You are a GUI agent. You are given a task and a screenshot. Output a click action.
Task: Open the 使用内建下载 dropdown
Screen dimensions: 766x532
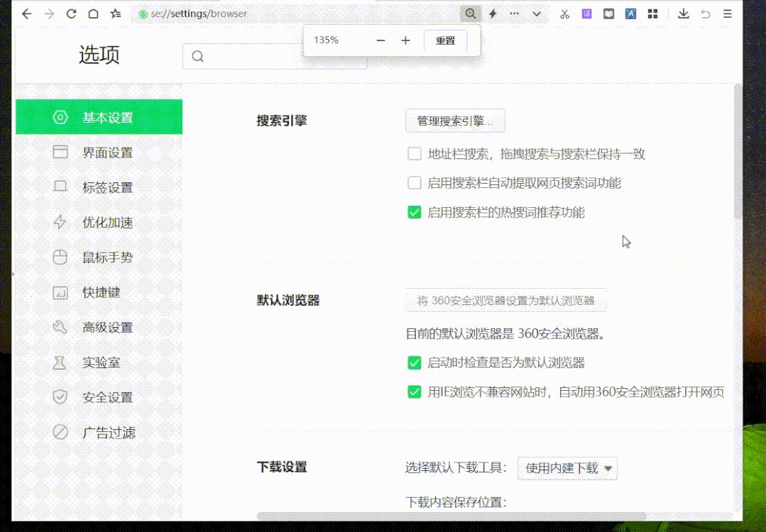pos(567,468)
